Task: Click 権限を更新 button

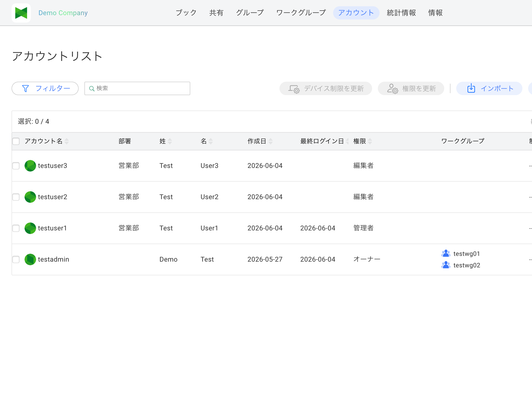Action: pos(411,88)
